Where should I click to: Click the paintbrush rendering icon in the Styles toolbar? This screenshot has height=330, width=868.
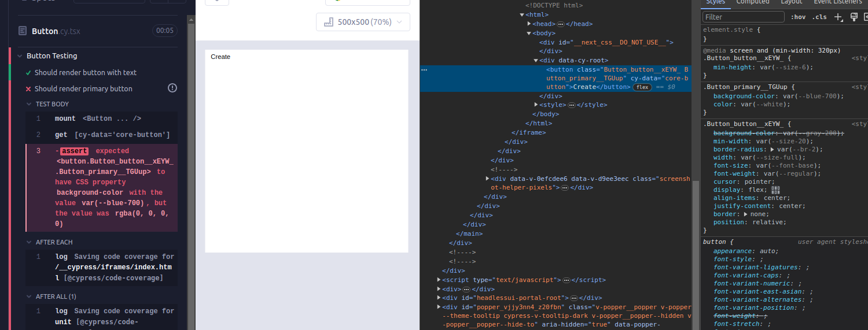(x=854, y=17)
